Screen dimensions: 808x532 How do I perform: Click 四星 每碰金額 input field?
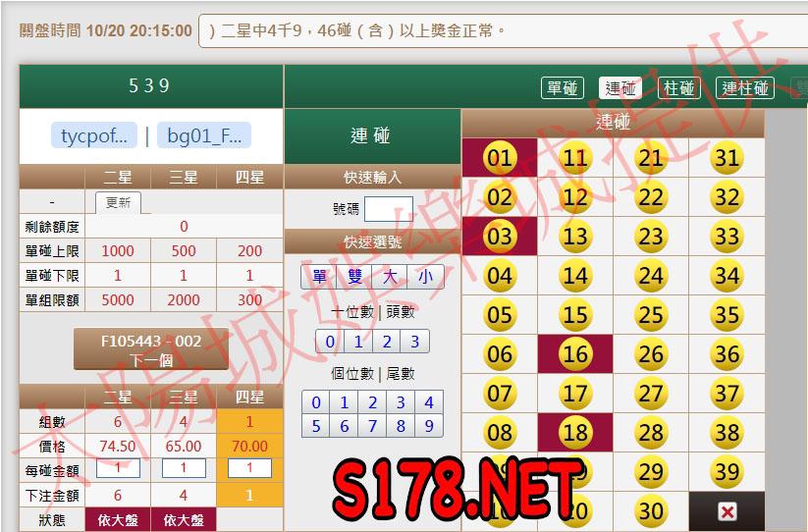point(249,467)
